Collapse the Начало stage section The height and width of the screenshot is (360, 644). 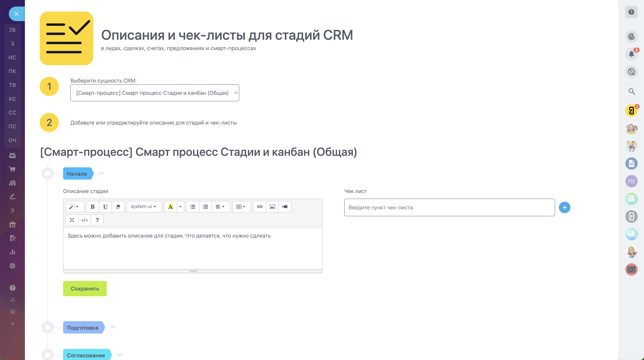pos(101,173)
